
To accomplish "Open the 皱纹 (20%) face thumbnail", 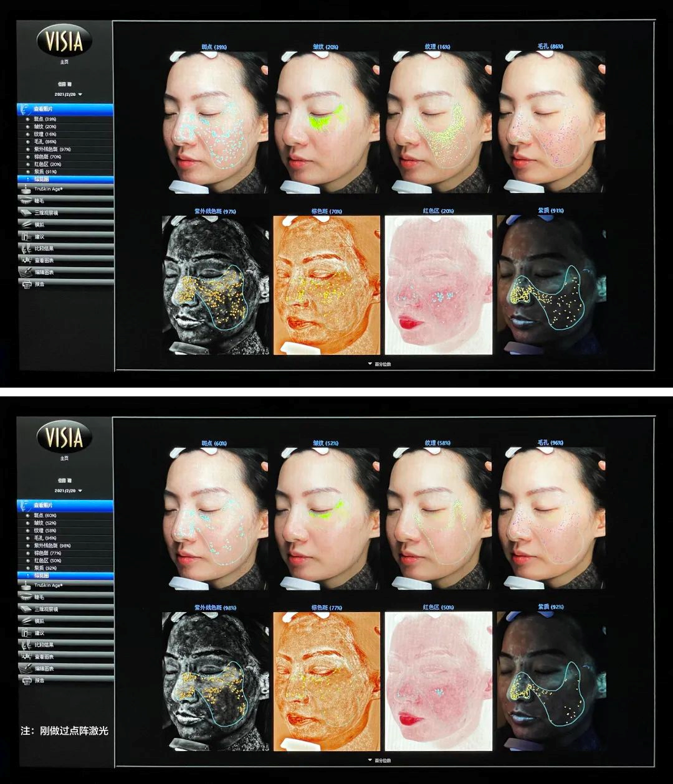I will point(327,122).
